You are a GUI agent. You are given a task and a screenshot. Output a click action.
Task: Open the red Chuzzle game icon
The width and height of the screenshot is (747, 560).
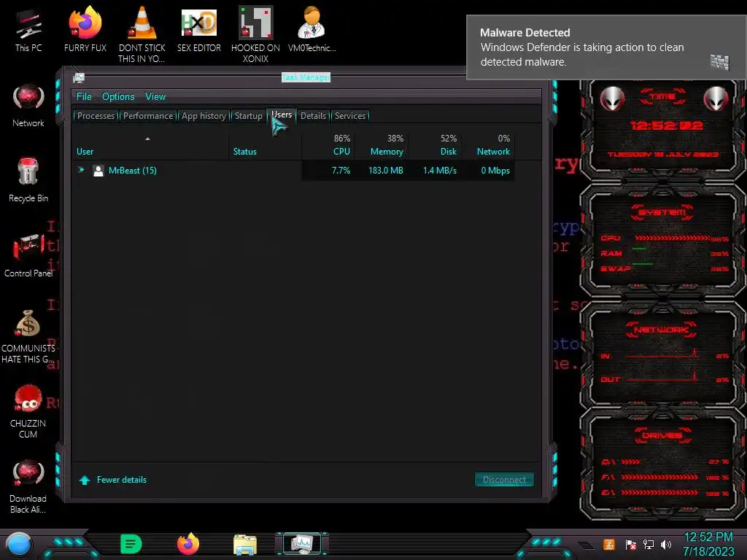coord(28,411)
